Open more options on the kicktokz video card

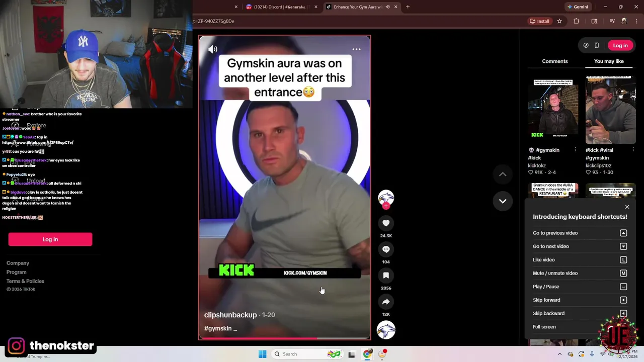click(x=576, y=150)
